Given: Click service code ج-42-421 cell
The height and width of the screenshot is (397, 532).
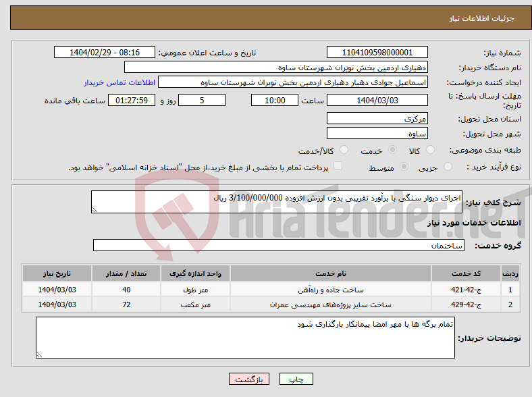Looking at the screenshot, I should click(467, 290).
